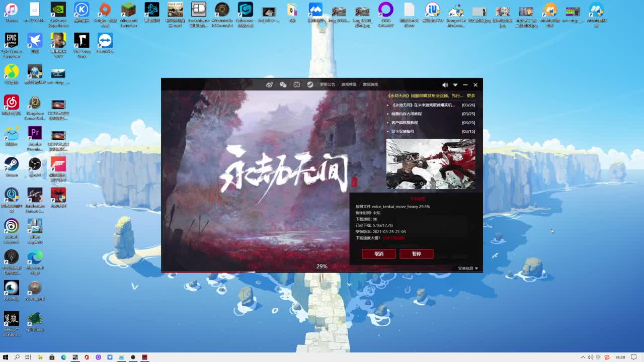
Task: Click install version 2021-03-25-21-04 text
Action: pos(389,232)
